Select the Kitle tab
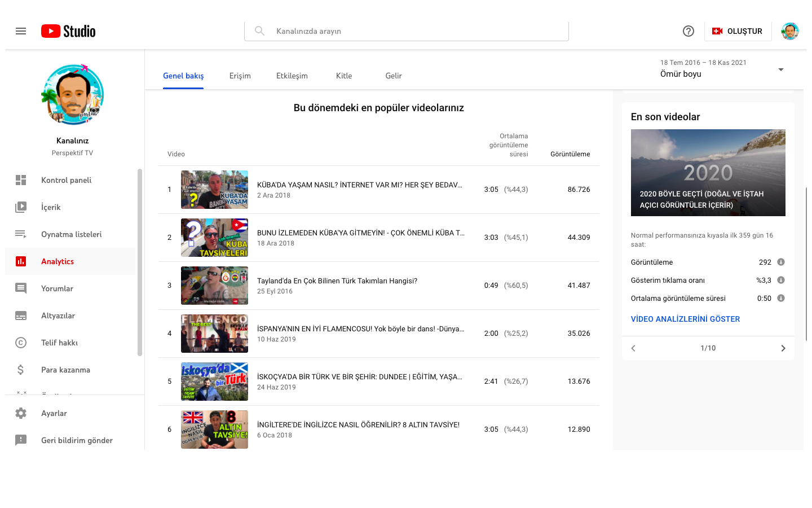 click(x=344, y=76)
